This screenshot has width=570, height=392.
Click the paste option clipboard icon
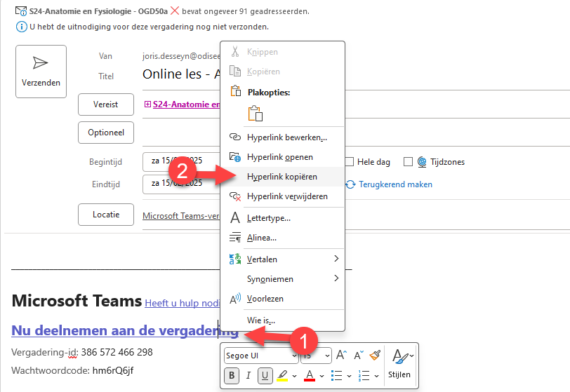pyautogui.click(x=256, y=114)
